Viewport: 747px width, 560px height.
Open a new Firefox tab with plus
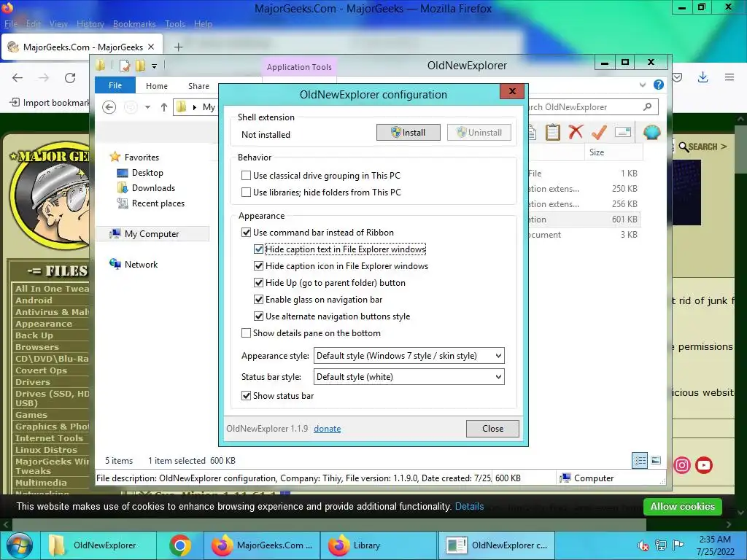[178, 47]
